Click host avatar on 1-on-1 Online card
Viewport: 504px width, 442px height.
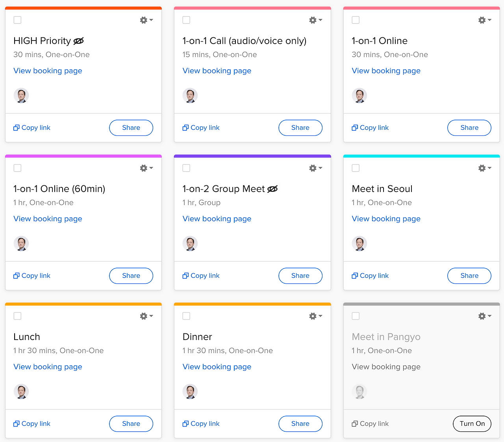[359, 96]
